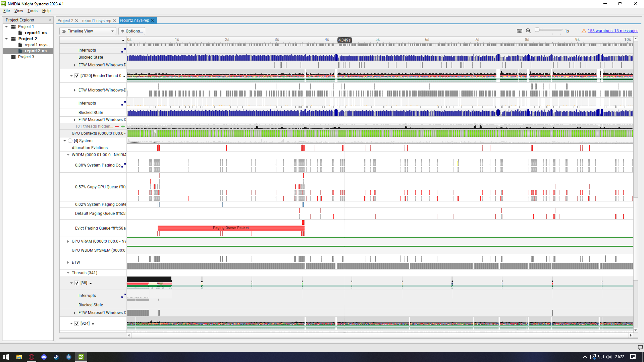644x362 pixels.
Task: Open the File menu
Action: pos(6,11)
